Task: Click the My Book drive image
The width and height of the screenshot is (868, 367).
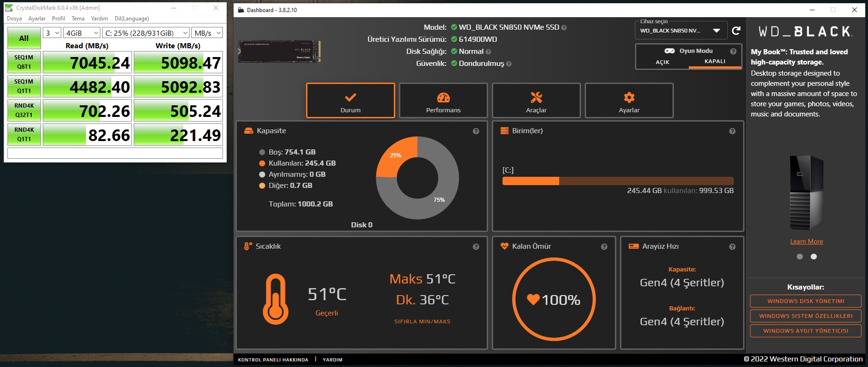Action: (807, 193)
